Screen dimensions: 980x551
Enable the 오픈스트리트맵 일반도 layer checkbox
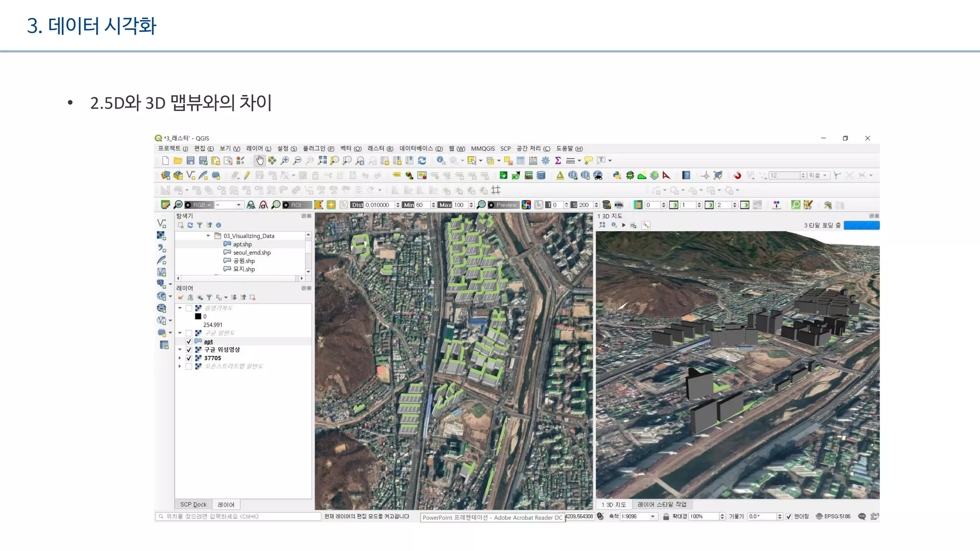tap(189, 366)
